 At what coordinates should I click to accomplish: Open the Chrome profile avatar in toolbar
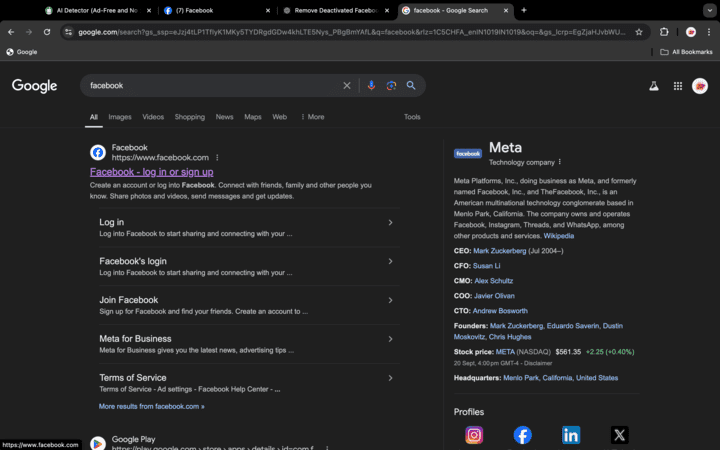coord(691,32)
